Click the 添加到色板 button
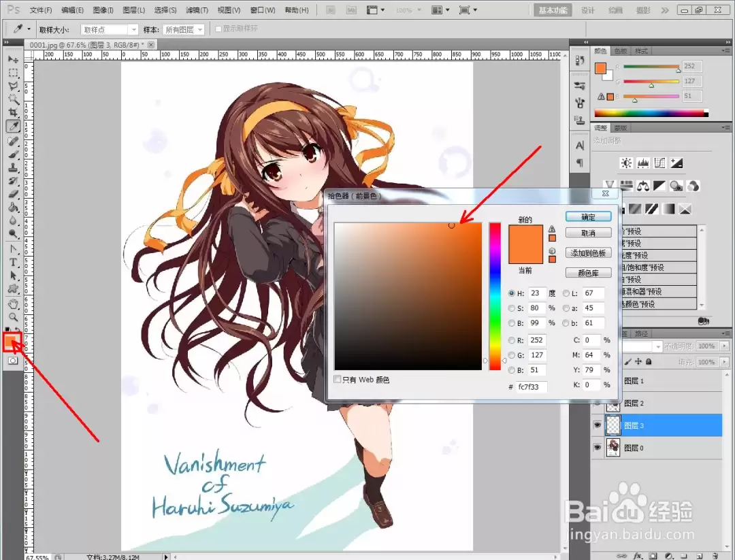735x560 pixels. [588, 252]
